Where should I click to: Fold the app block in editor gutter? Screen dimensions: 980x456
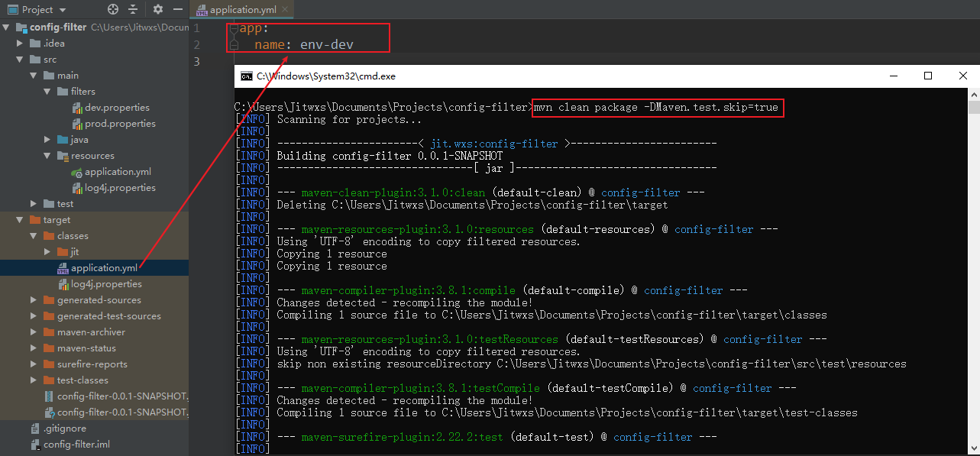(234, 28)
